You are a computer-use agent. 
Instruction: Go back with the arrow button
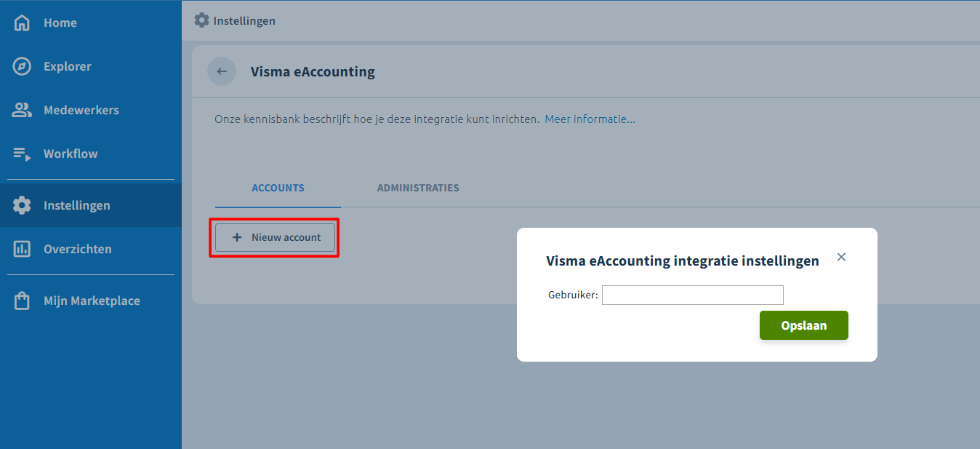point(222,71)
